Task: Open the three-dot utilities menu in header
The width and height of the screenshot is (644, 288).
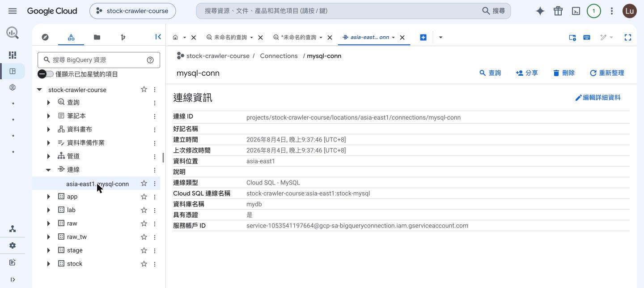Action: pos(612,11)
